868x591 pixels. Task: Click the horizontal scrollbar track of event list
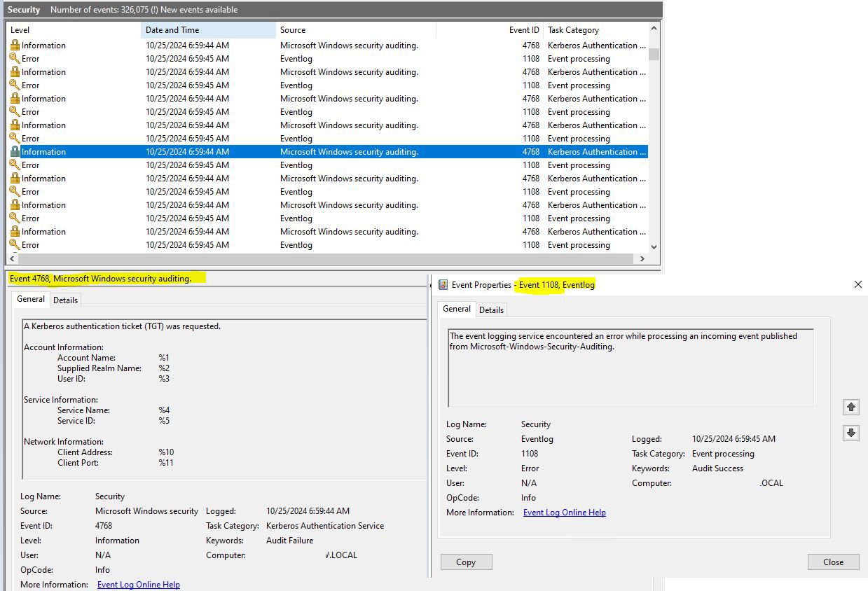327,258
